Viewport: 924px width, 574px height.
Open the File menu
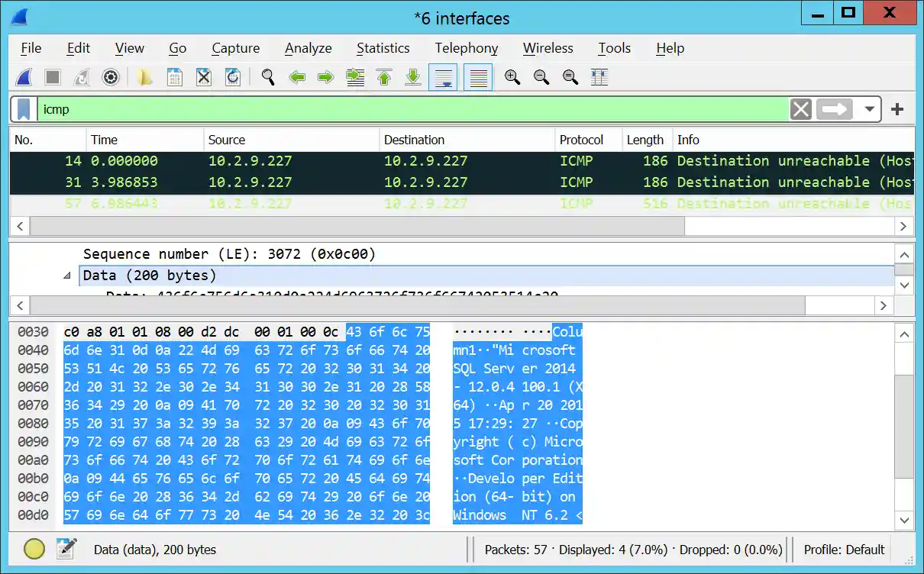tap(31, 48)
